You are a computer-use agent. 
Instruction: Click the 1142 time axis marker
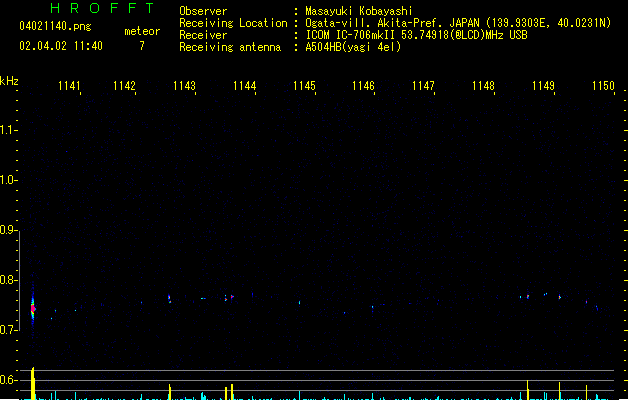pyautogui.click(x=124, y=86)
